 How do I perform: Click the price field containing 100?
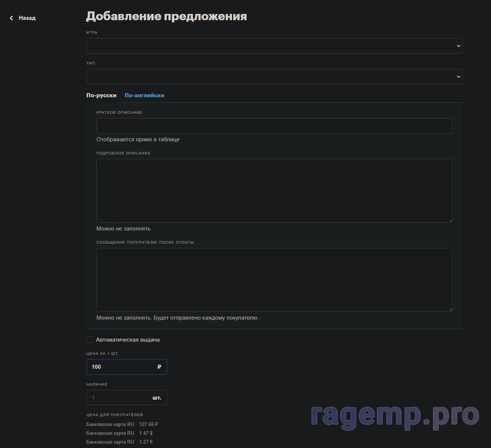[x=127, y=367]
